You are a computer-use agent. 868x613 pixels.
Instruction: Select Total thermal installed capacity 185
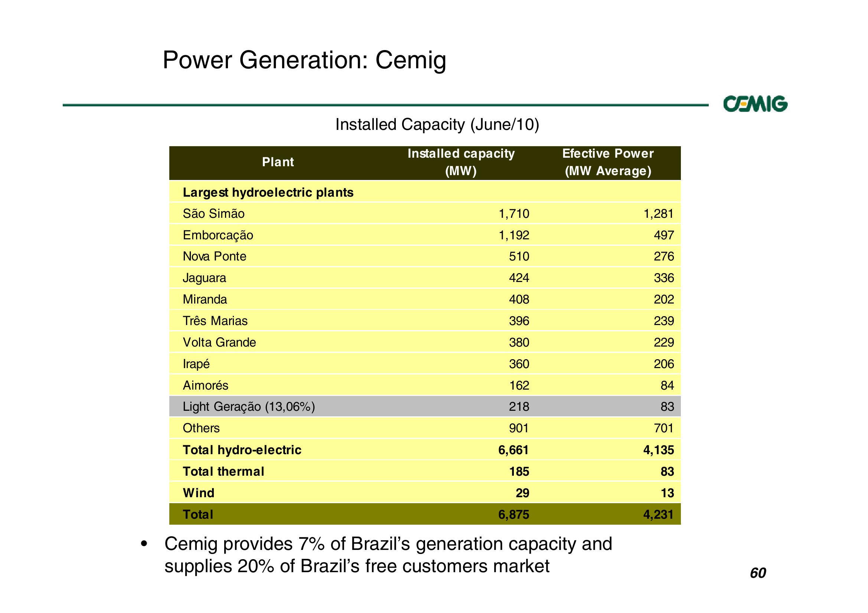point(519,472)
